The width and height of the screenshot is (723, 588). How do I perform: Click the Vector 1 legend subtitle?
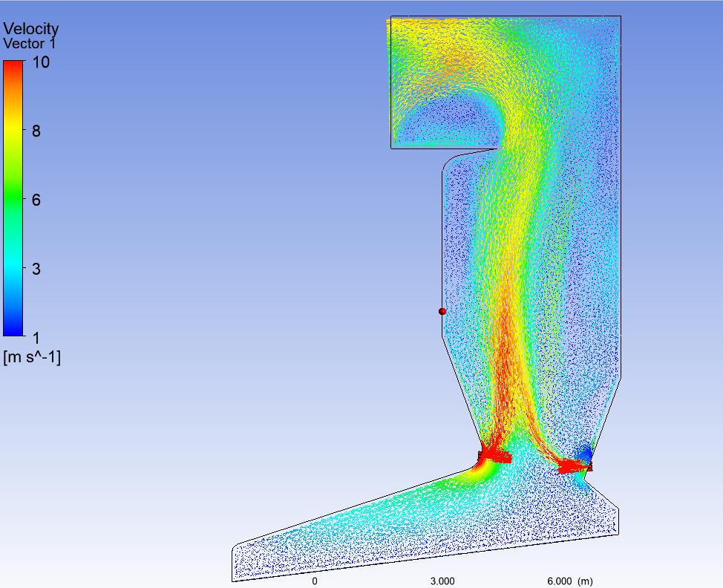[30, 45]
